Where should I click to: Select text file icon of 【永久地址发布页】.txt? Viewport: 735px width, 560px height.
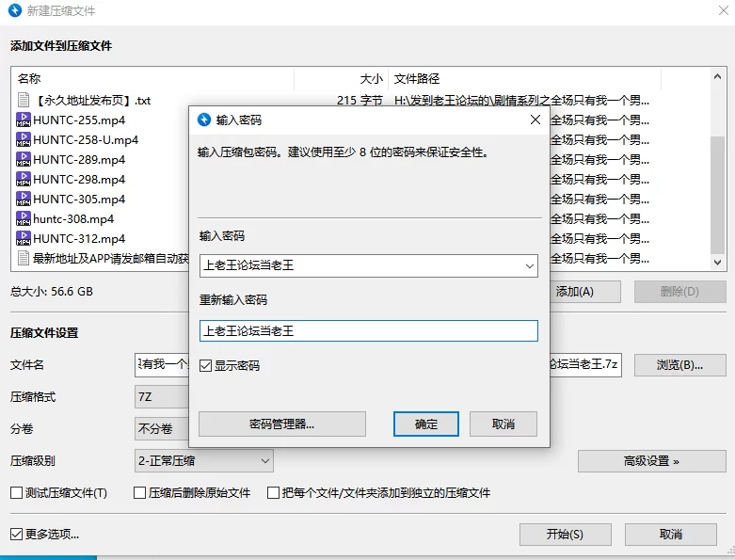pyautogui.click(x=23, y=100)
